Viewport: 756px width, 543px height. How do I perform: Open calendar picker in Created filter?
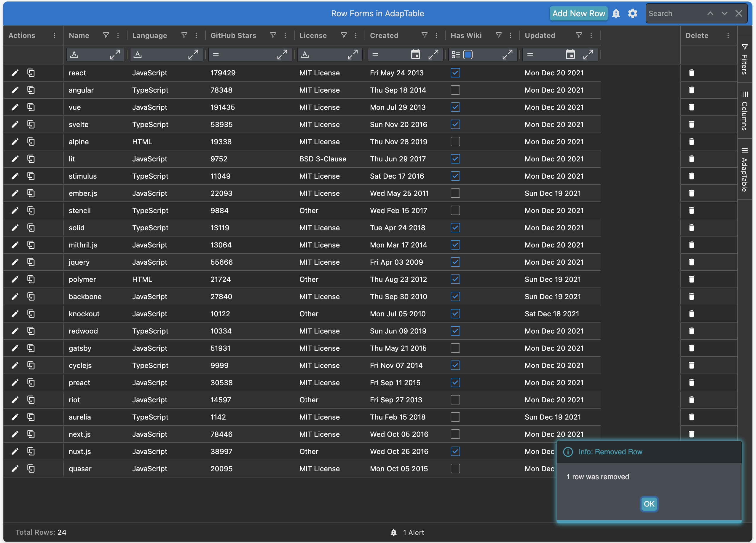pos(416,54)
